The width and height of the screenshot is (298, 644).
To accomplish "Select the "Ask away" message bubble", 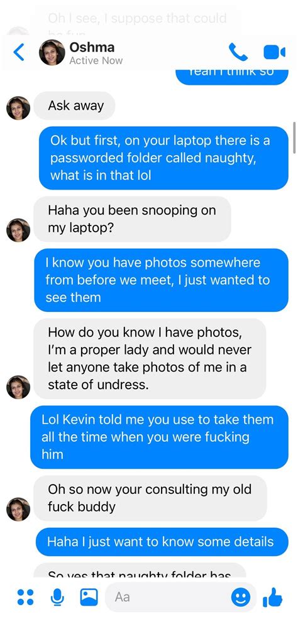I will click(x=74, y=106).
